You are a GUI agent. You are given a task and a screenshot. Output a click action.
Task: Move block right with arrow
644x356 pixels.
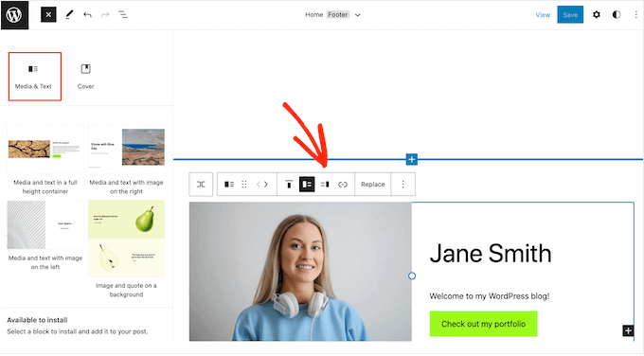pos(266,185)
